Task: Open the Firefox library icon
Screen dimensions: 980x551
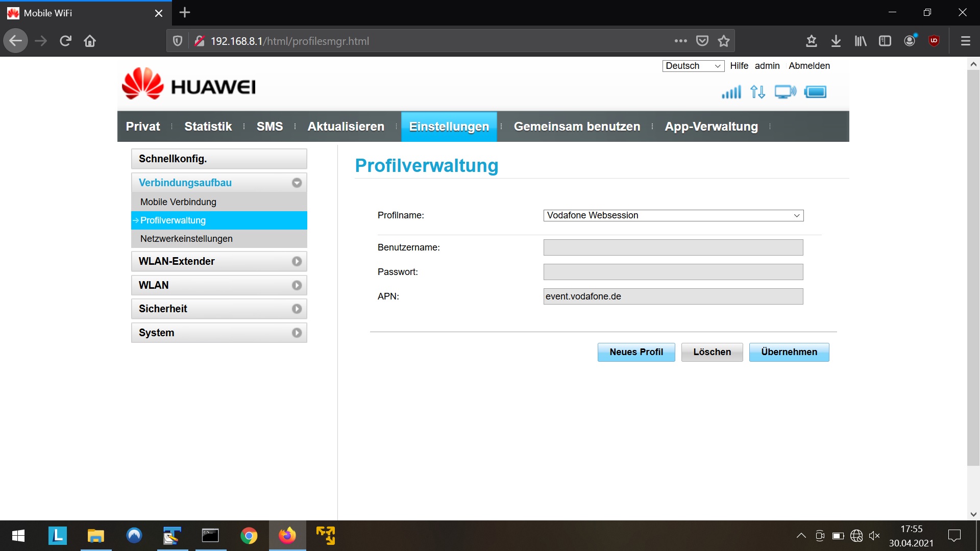Action: 861,41
